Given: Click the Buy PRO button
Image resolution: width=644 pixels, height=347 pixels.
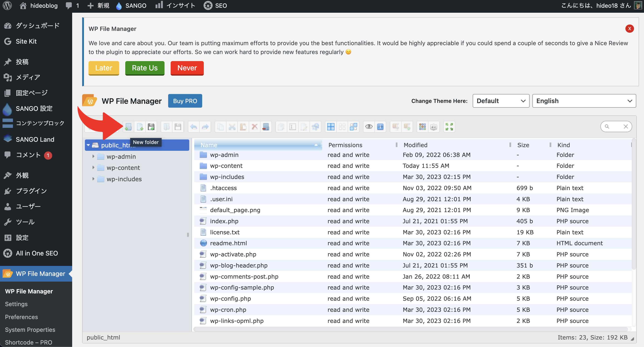Looking at the screenshot, I should (x=185, y=101).
